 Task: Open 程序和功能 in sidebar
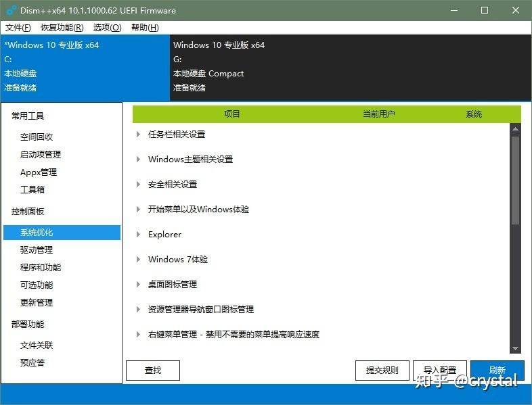[x=41, y=267]
